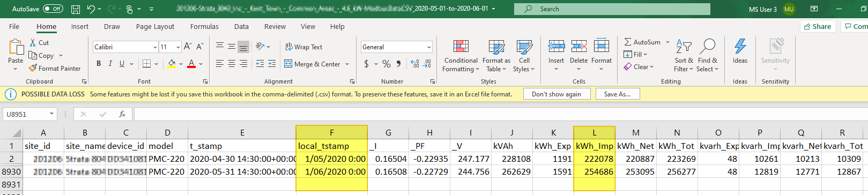
Task: Click the Redo arrow icon
Action: coord(112,9)
